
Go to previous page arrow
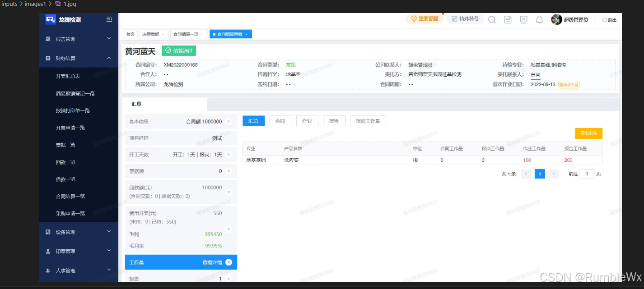(526, 174)
